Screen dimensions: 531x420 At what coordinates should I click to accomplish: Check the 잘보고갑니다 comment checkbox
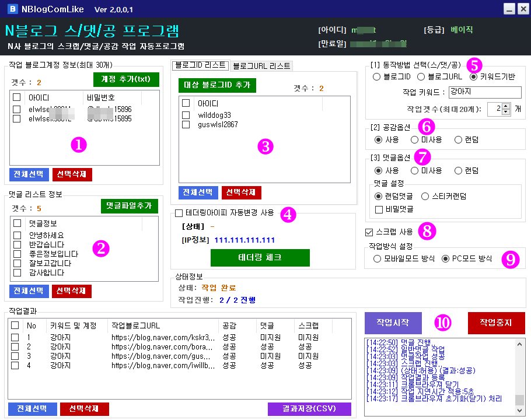click(18, 263)
